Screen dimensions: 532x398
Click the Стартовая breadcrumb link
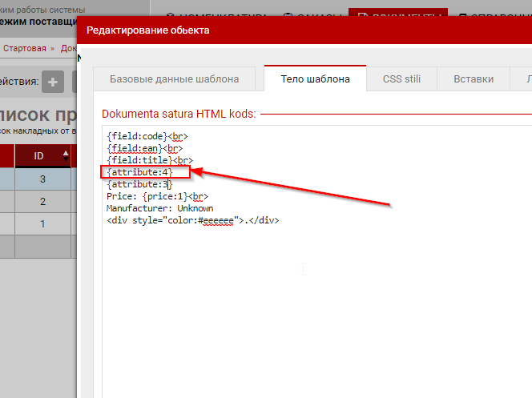click(x=25, y=48)
